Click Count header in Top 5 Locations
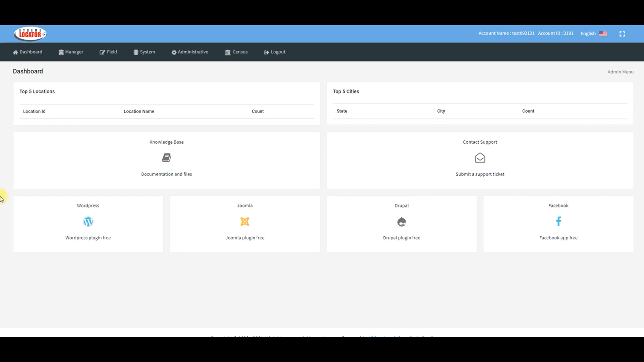This screenshot has height=362, width=644. click(x=258, y=111)
